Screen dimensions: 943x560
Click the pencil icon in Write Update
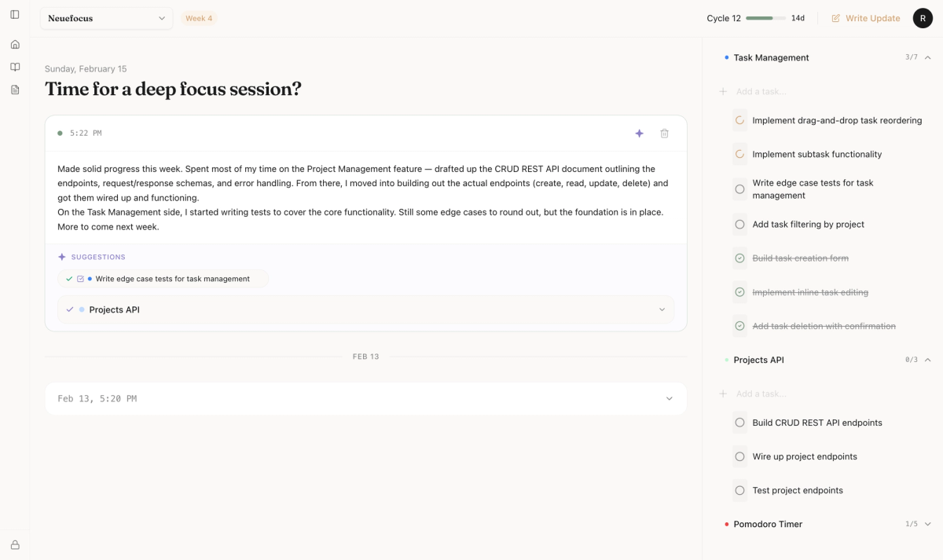pos(836,18)
